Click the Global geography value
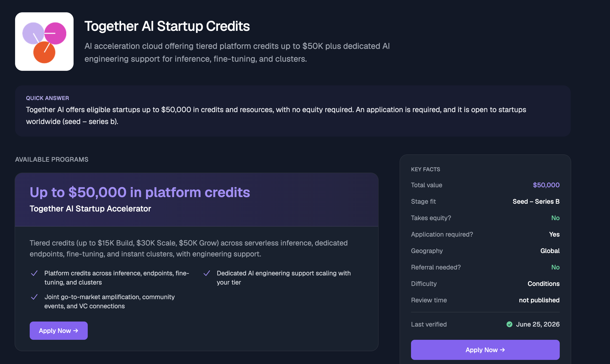610x364 pixels. click(x=550, y=251)
